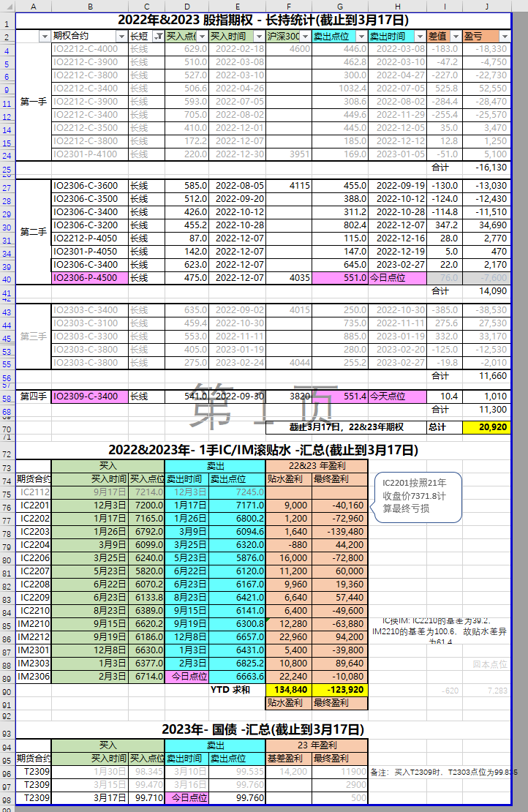Click the 第一手 group label
Image resolution: width=528 pixels, height=812 pixels.
pyautogui.click(x=34, y=102)
